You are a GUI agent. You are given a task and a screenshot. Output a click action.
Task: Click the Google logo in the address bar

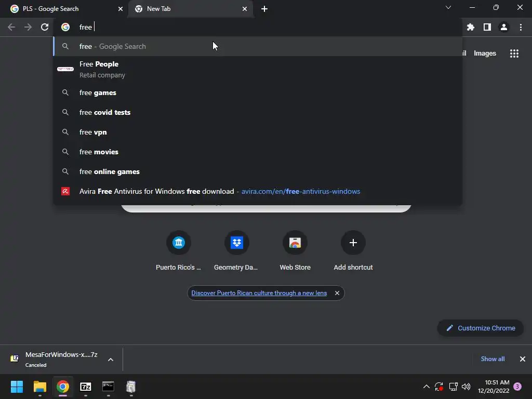point(65,27)
